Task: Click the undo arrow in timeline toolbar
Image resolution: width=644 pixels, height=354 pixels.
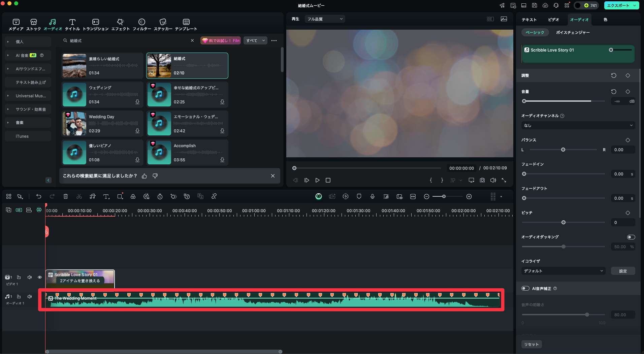Action: point(39,196)
